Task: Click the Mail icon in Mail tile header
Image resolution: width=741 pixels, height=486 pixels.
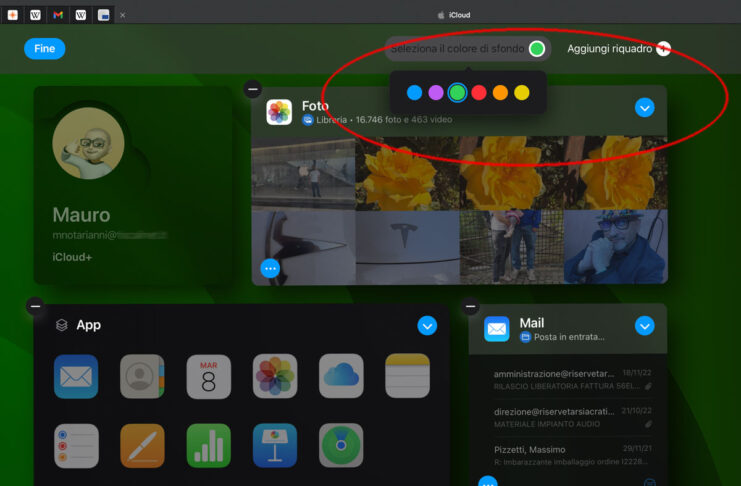Action: click(x=497, y=329)
